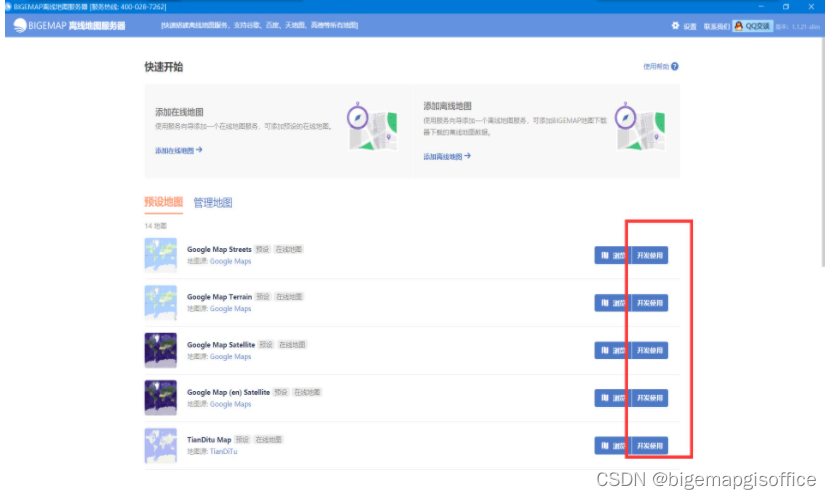Click the browse button for Google Map Terrain
Viewport: 831px width, 499px height.
point(613,303)
